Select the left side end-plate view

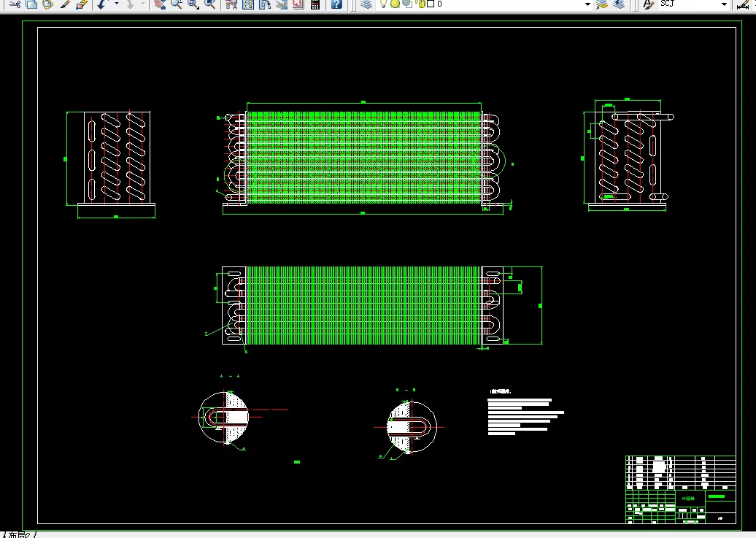pyautogui.click(x=117, y=158)
